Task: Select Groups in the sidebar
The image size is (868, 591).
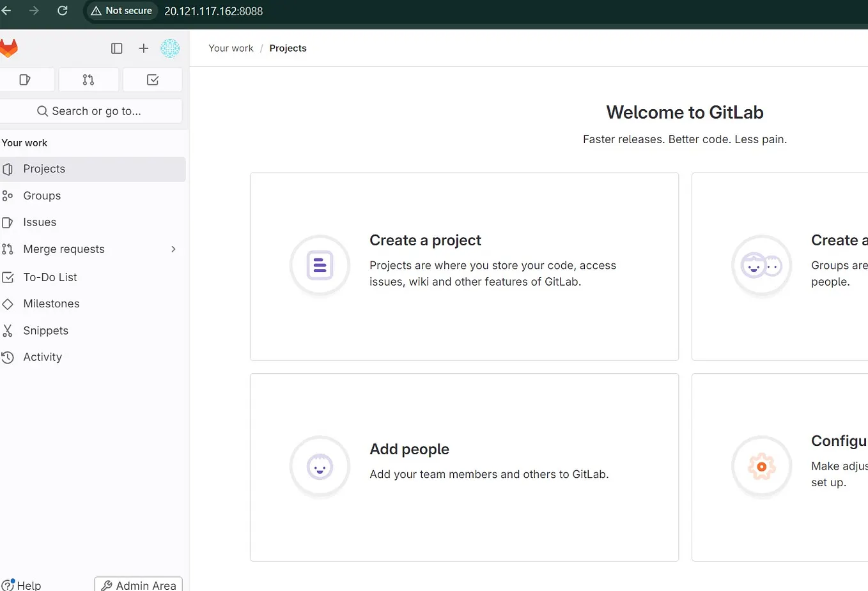Action: click(42, 196)
